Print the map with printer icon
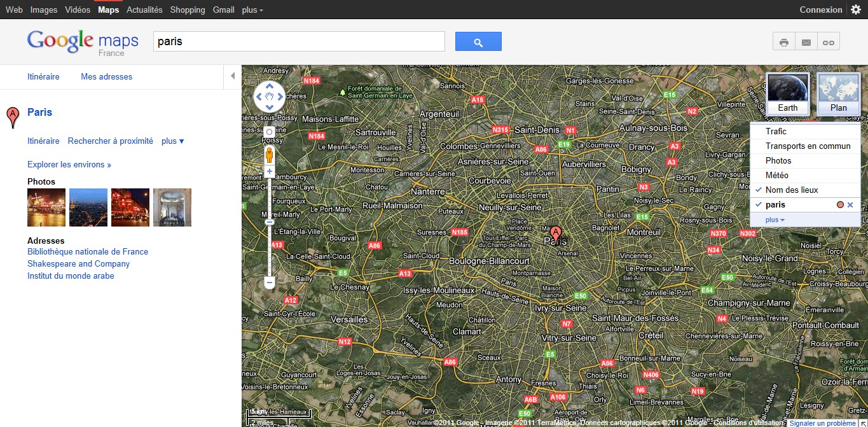The image size is (868, 427). click(784, 43)
